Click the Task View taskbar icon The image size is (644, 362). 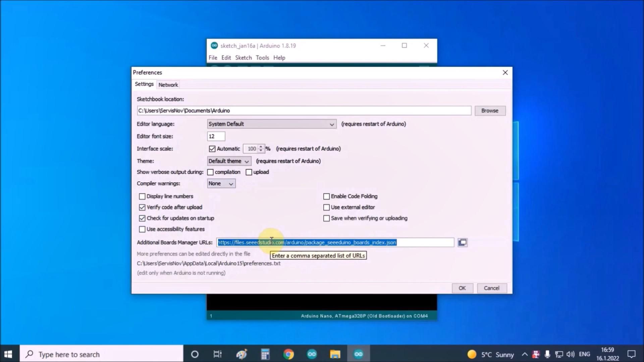[x=218, y=354]
